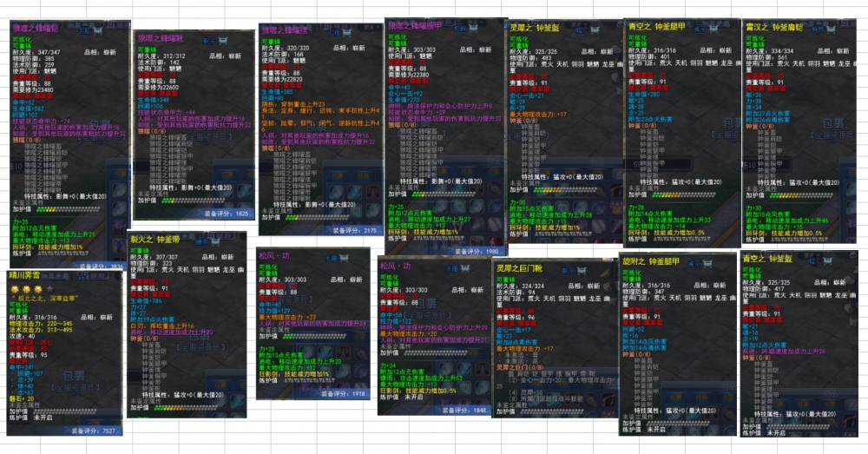Click 物理攻击力: 220~345 on 晴川霁雪

tap(41, 323)
